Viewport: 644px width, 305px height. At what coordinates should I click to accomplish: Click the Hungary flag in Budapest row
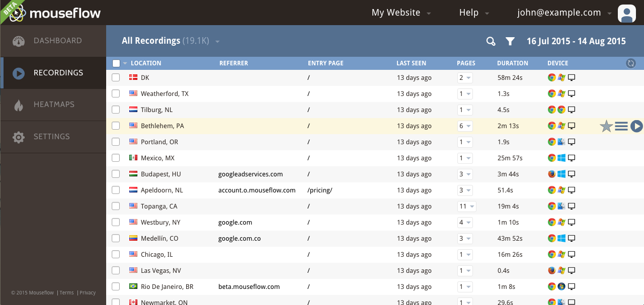tap(133, 174)
